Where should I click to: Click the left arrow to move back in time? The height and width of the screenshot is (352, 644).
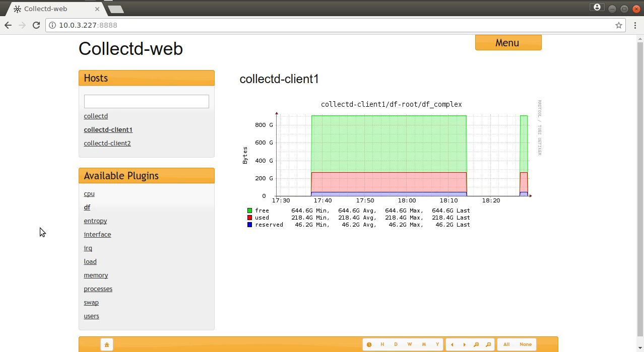click(452, 344)
